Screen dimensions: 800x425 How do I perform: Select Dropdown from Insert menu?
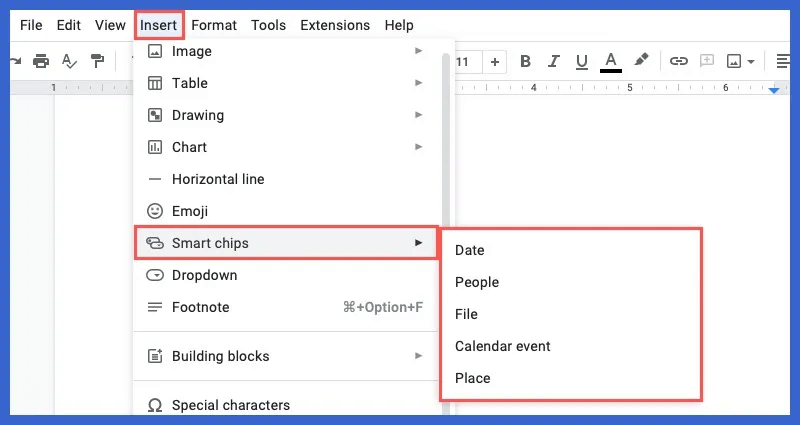coord(286,275)
